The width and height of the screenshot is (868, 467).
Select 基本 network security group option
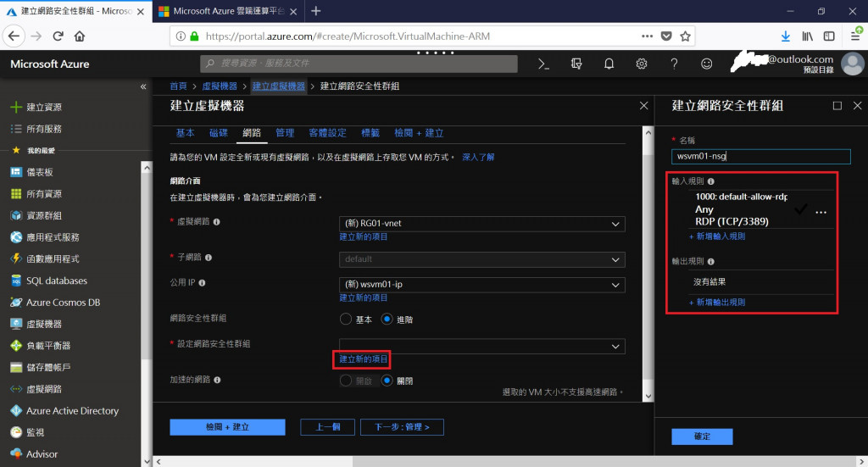(x=346, y=320)
